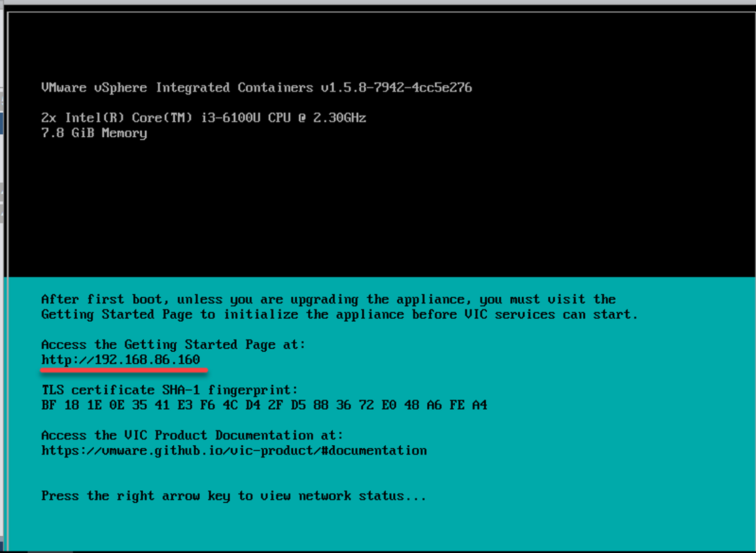
Task: Click the 'TLS certificate SHA-1 fingerprint:' label
Action: tap(170, 390)
